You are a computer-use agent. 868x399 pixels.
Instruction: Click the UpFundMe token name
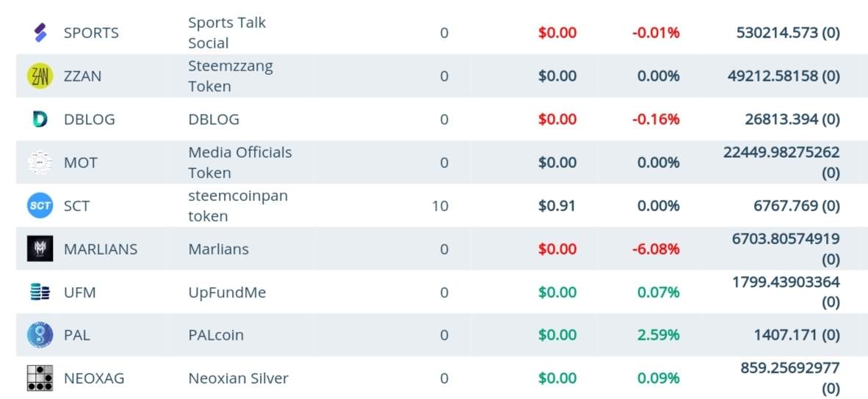(228, 292)
